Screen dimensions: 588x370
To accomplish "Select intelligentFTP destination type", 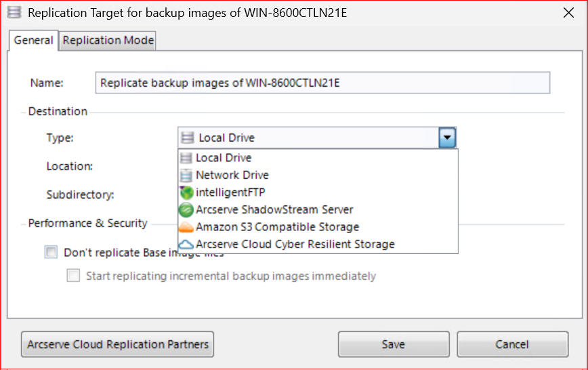I will 318,192.
